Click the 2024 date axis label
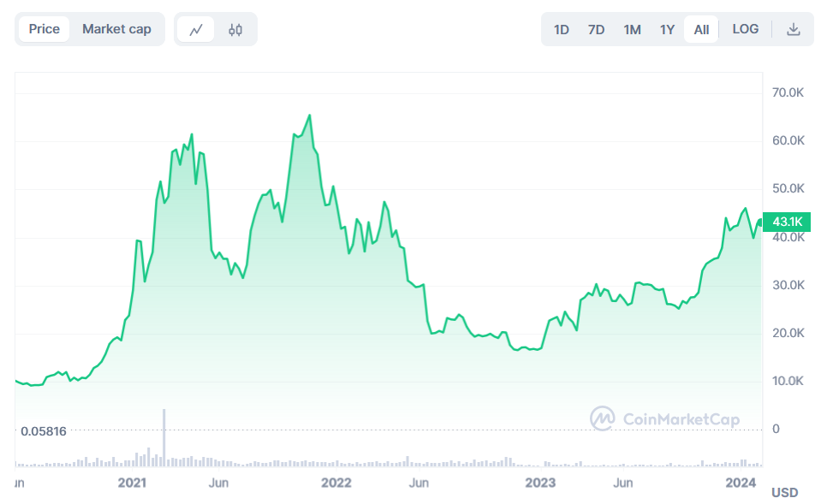 point(741,483)
